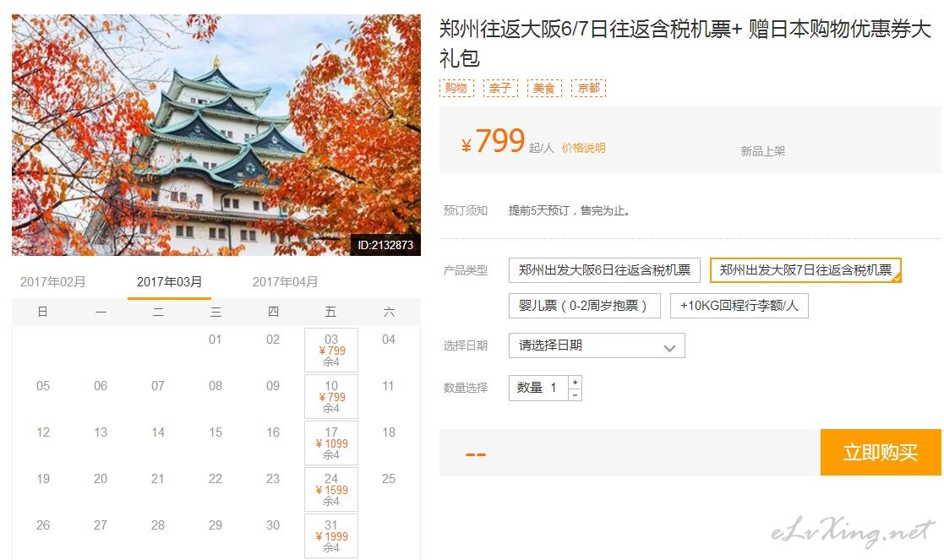This screenshot has width=944, height=560.
Task: Choose March 24 priced ¥1599
Action: 331,489
